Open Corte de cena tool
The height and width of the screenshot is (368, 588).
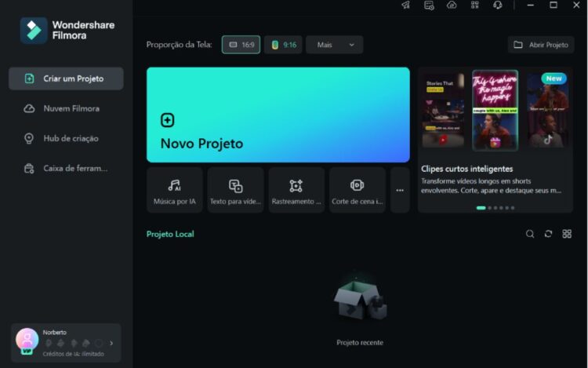pyautogui.click(x=358, y=190)
